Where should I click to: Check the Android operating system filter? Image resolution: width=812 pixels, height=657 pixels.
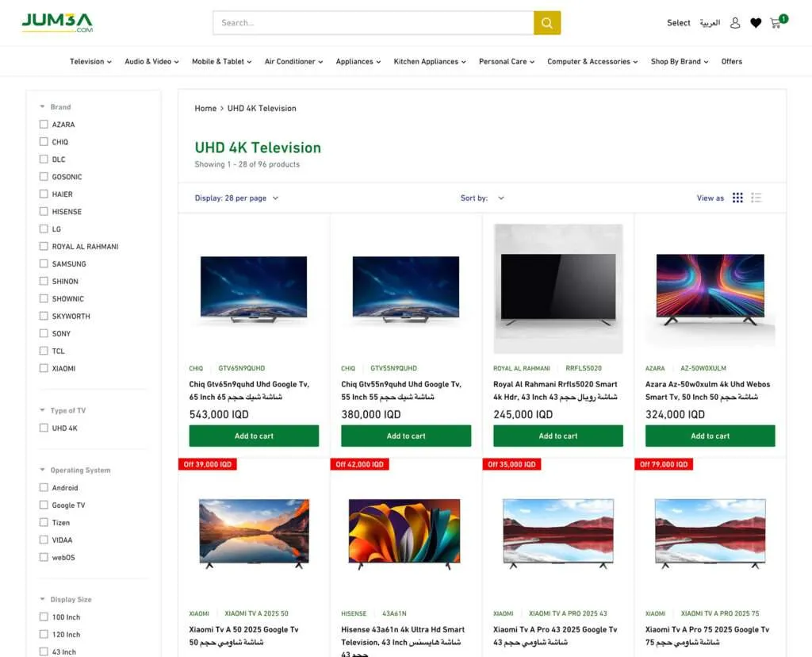(x=44, y=487)
